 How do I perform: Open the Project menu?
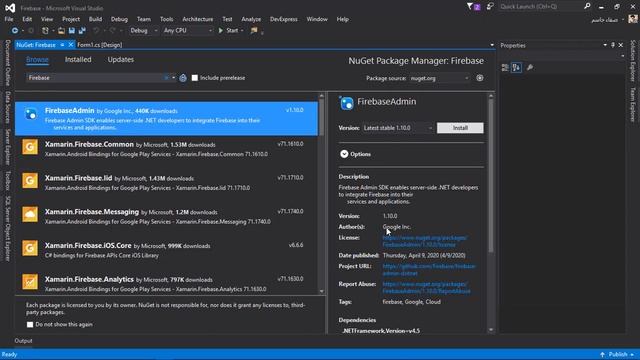pyautogui.click(x=71, y=19)
